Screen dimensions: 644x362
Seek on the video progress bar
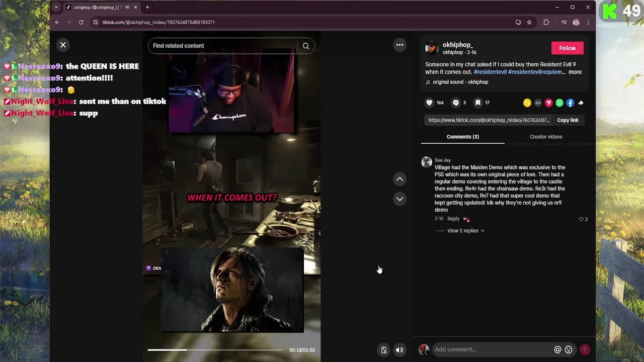(x=215, y=350)
